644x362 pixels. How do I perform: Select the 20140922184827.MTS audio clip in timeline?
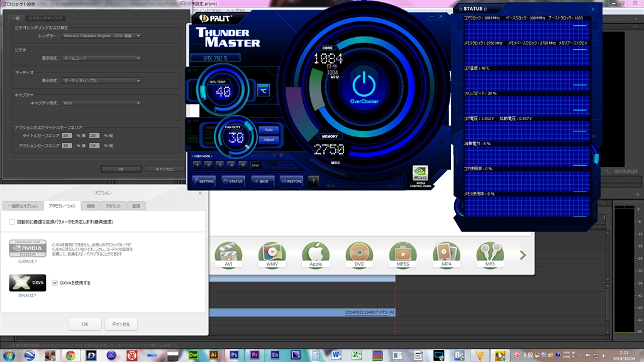point(303,312)
